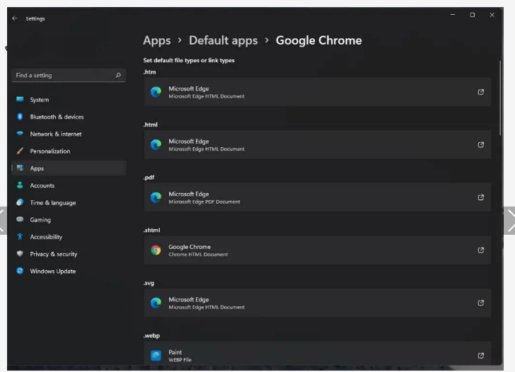Open Time & language settings
The height and width of the screenshot is (372, 515).
[x=69, y=203]
